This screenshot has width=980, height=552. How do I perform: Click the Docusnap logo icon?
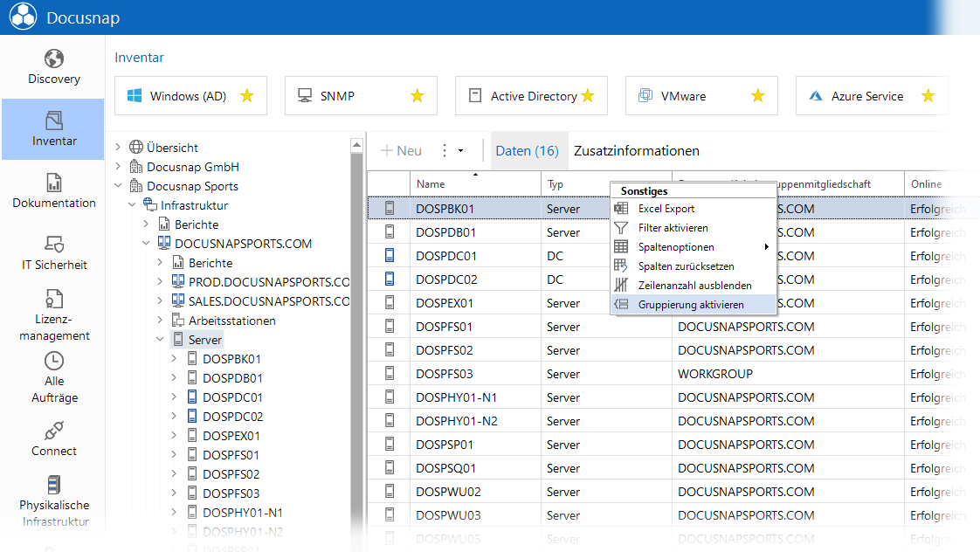pos(23,17)
